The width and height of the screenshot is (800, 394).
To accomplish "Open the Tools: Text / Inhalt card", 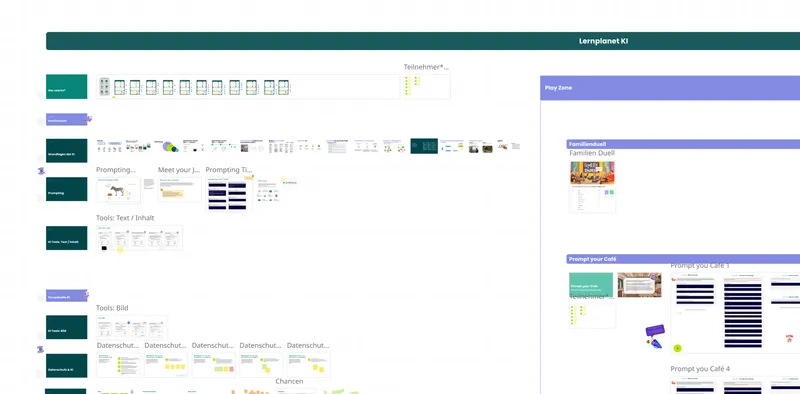I will [139, 238].
